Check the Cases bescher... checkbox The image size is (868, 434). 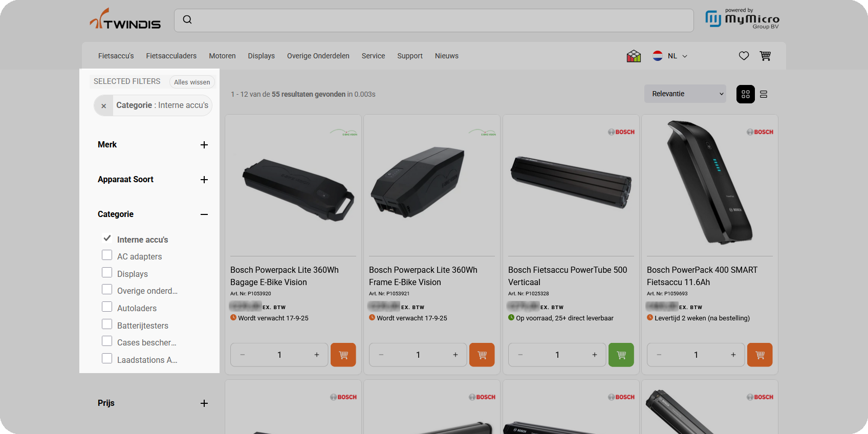(x=107, y=341)
